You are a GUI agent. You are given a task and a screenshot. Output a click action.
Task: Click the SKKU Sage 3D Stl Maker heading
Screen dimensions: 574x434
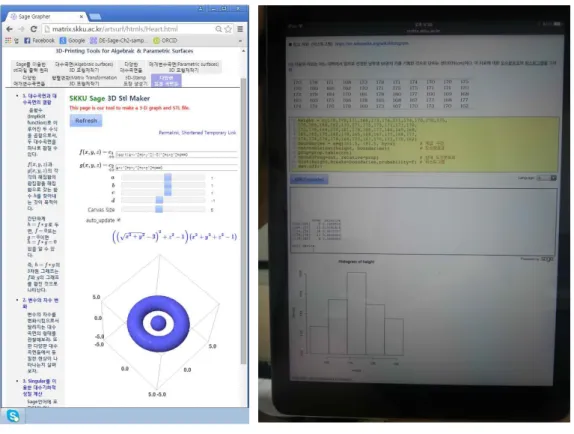pos(109,98)
